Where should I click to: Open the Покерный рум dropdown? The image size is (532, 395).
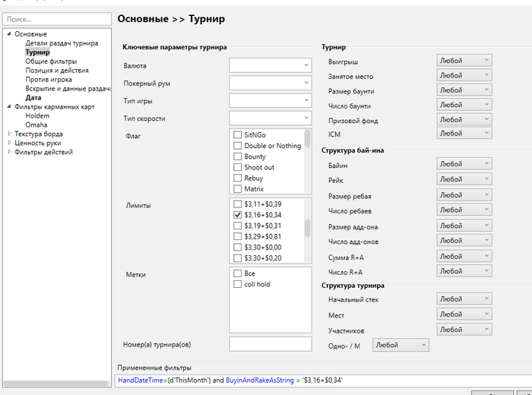(x=270, y=84)
